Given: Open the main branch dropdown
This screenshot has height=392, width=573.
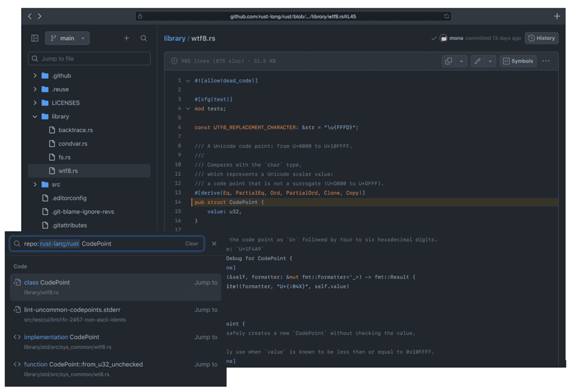Looking at the screenshot, I should 67,38.
